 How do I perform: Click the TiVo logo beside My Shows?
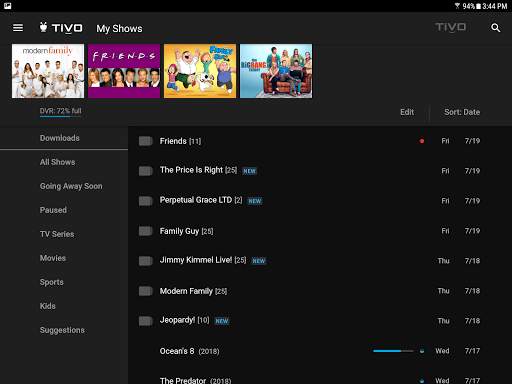point(61,28)
